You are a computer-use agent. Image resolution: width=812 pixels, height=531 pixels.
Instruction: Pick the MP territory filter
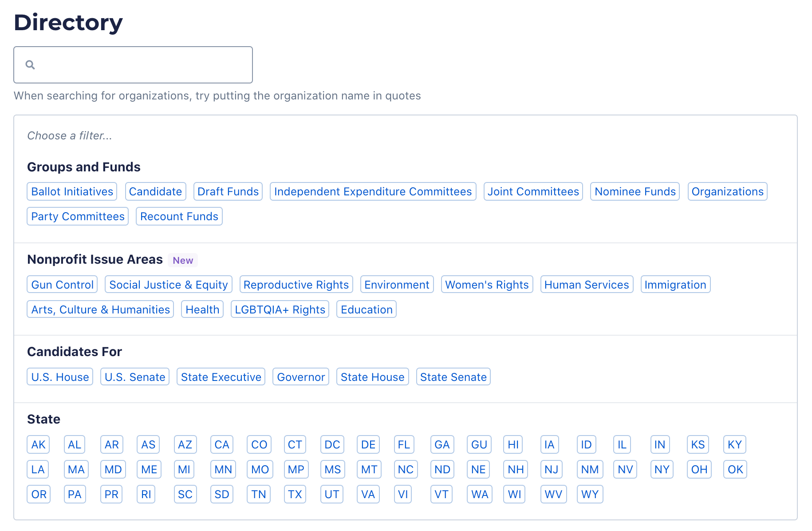(x=296, y=469)
